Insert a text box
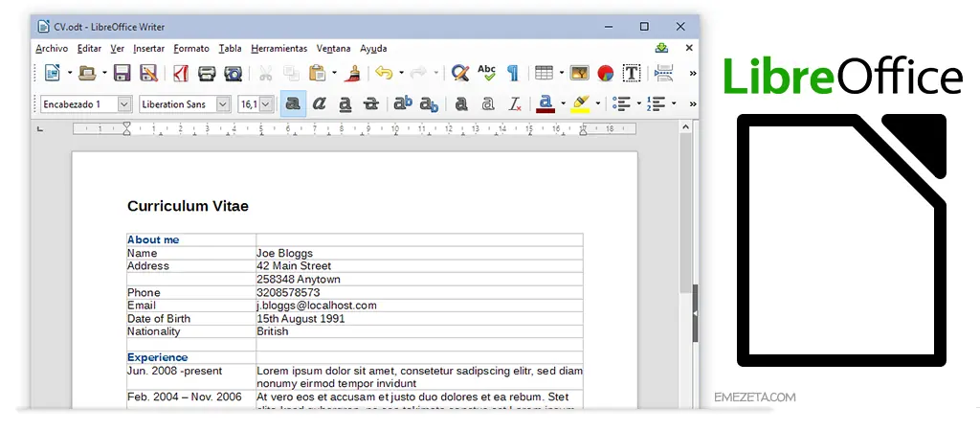Screen dimensions: 980x431 [x=632, y=73]
